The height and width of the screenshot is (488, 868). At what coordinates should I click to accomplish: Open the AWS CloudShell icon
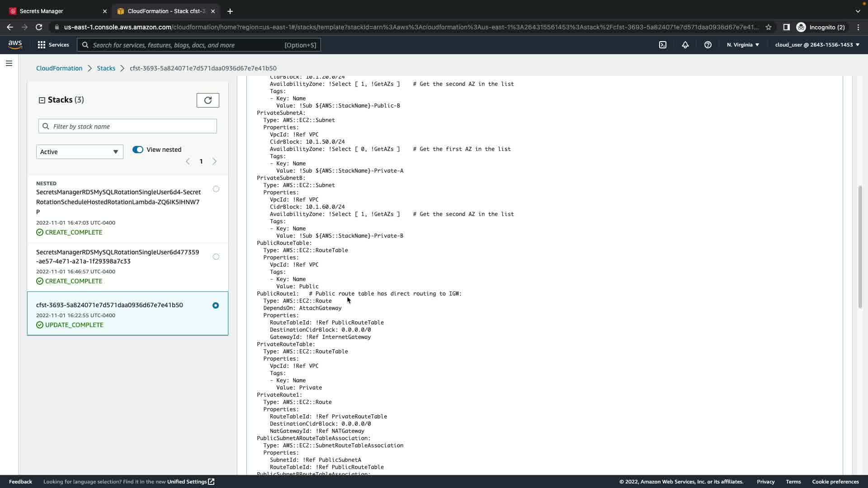[663, 45]
